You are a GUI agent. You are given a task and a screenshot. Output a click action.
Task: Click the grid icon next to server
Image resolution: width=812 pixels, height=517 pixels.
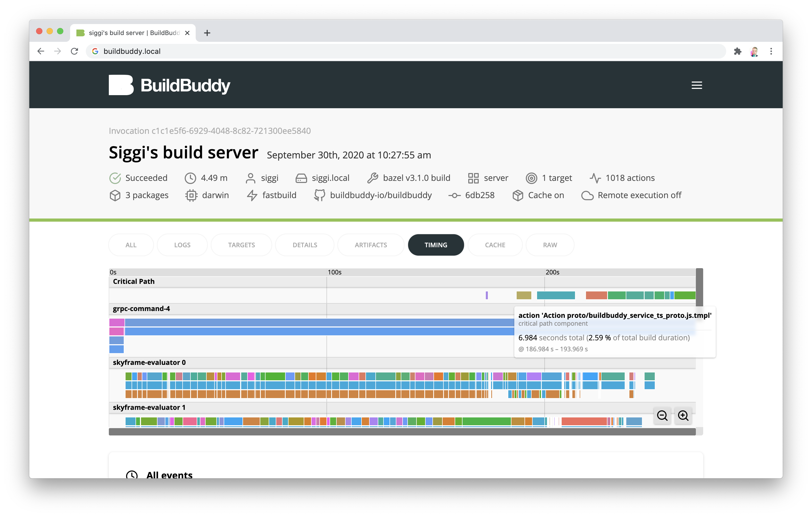coord(473,178)
